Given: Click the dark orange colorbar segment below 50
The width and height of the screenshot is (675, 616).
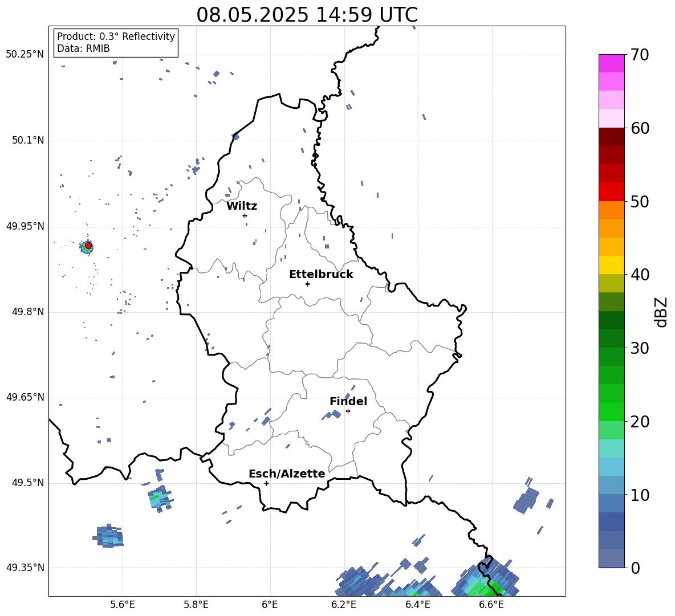Looking at the screenshot, I should (611, 210).
